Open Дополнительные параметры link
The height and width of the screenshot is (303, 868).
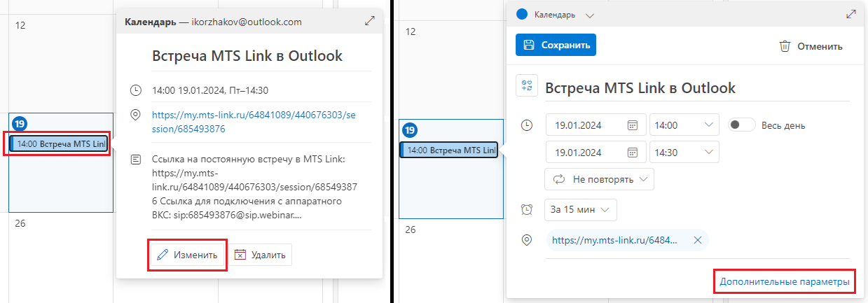[x=785, y=282]
